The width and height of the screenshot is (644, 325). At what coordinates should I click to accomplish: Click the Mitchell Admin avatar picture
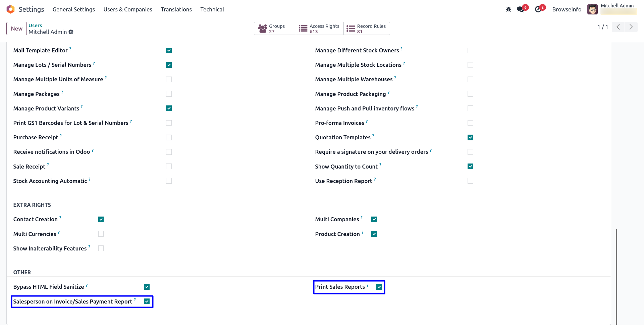[592, 9]
